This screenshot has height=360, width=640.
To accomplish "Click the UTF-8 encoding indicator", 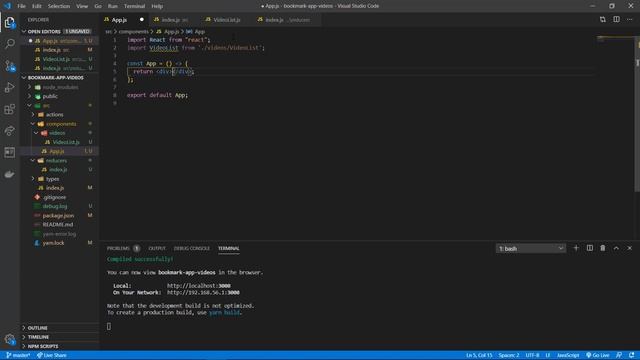I will click(532, 355).
